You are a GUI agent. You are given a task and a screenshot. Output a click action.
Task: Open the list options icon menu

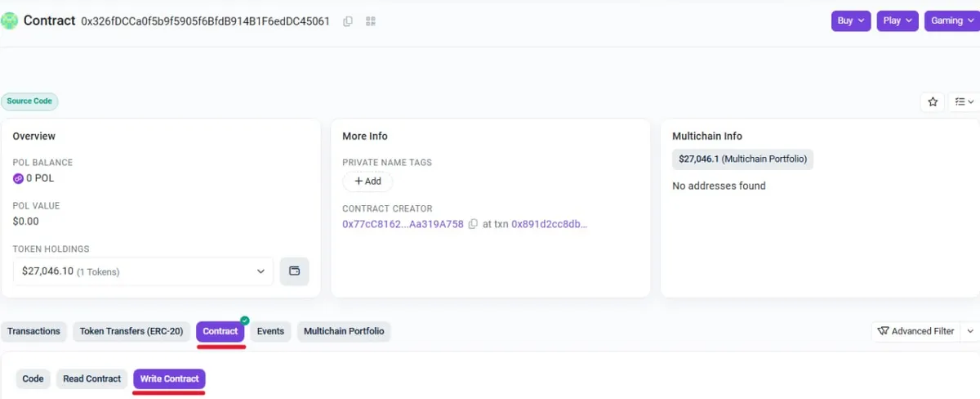(964, 102)
